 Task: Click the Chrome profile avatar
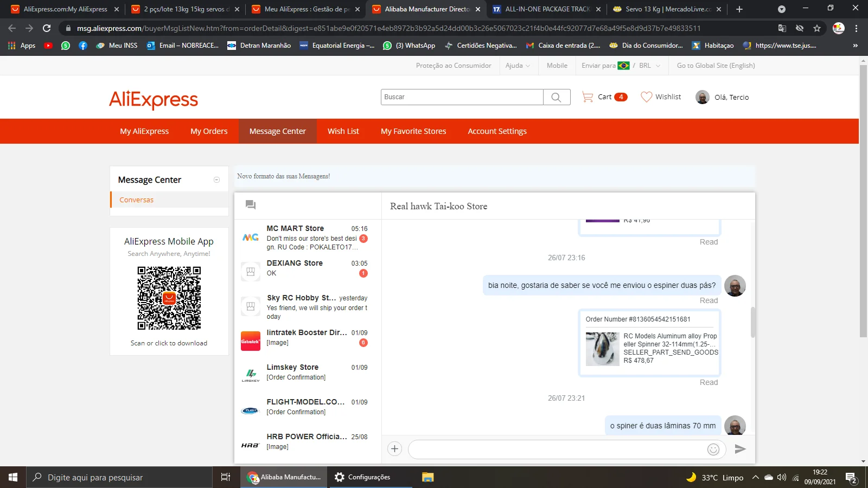coord(839,28)
